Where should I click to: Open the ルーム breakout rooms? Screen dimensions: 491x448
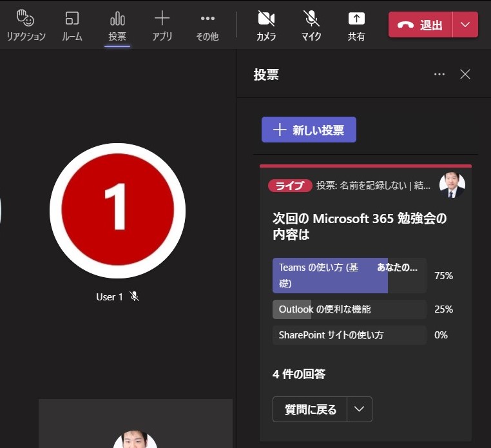72,26
